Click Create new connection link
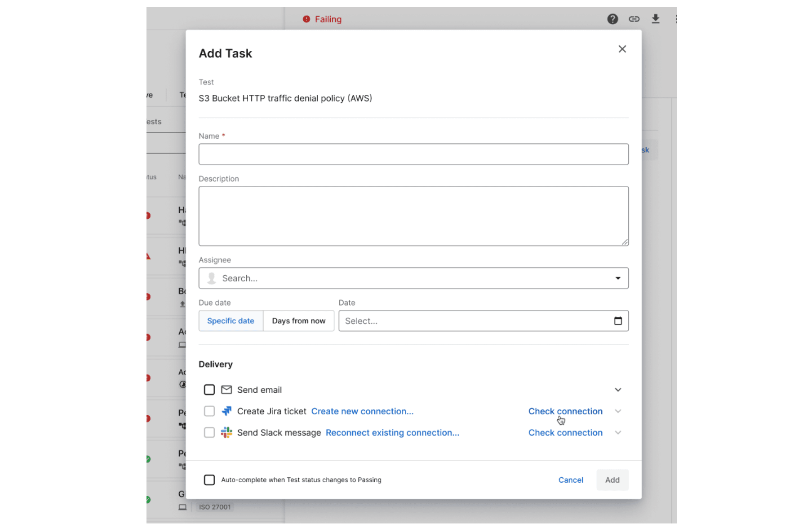This screenshot has height=532, width=803. (x=362, y=411)
